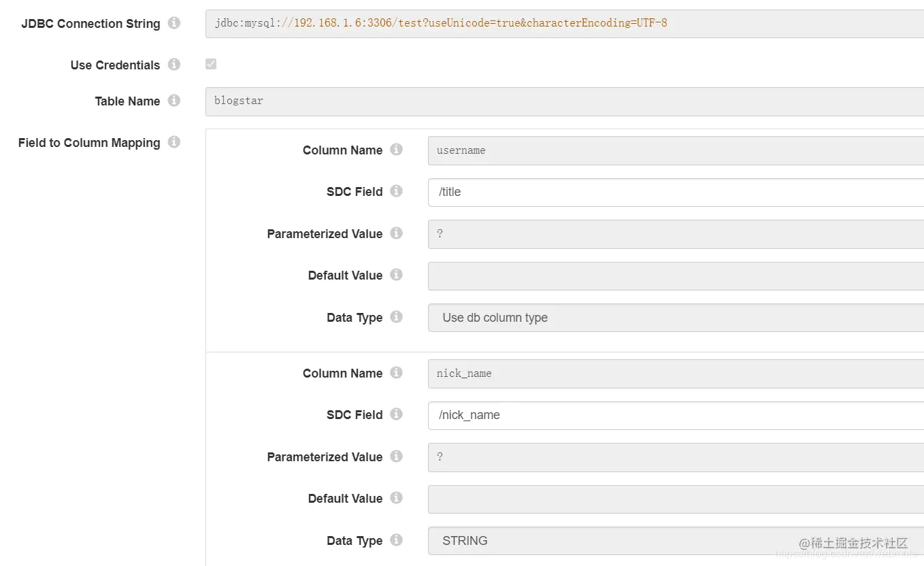Click the 'Use Credentials' label
Viewport: 924px width, 566px height.
click(115, 65)
